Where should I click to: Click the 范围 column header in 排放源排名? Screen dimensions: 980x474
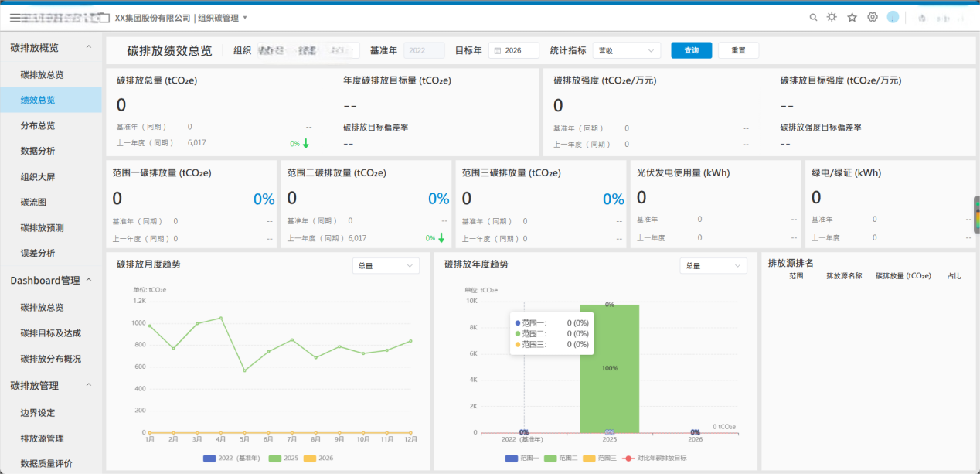[796, 276]
